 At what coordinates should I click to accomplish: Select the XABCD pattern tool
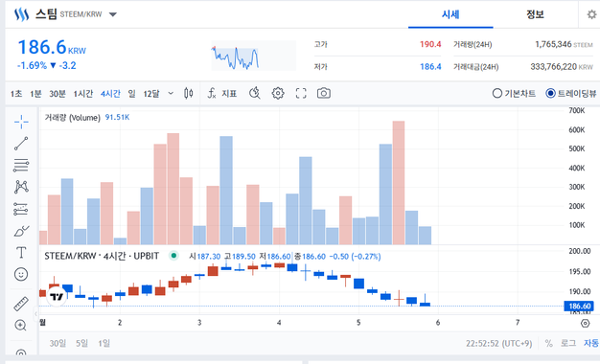21,187
